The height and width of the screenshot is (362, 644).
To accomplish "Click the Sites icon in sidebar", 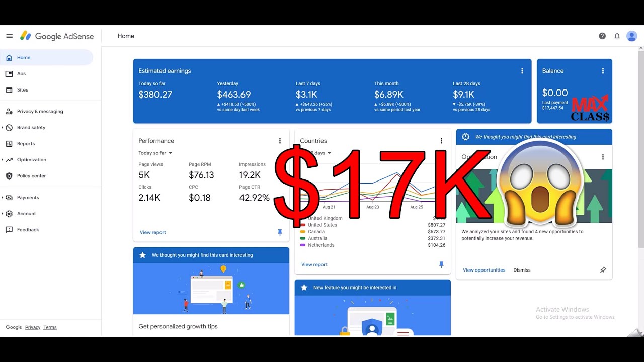I will [x=9, y=90].
